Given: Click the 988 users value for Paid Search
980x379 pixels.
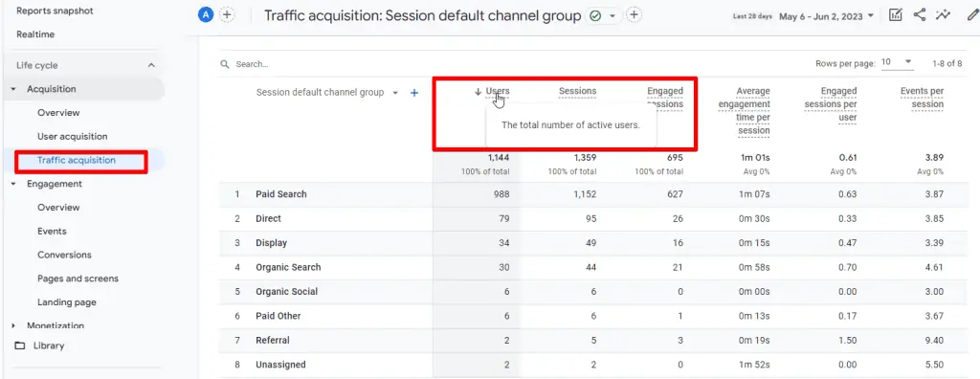Looking at the screenshot, I should pos(501,194).
